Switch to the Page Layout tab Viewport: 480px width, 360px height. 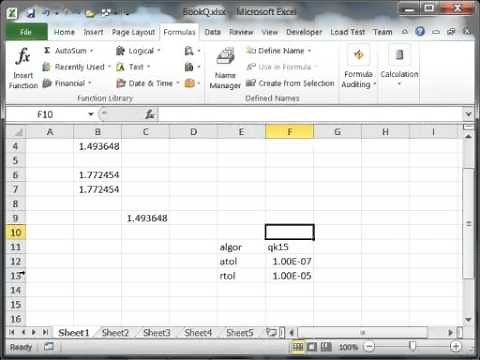[133, 32]
